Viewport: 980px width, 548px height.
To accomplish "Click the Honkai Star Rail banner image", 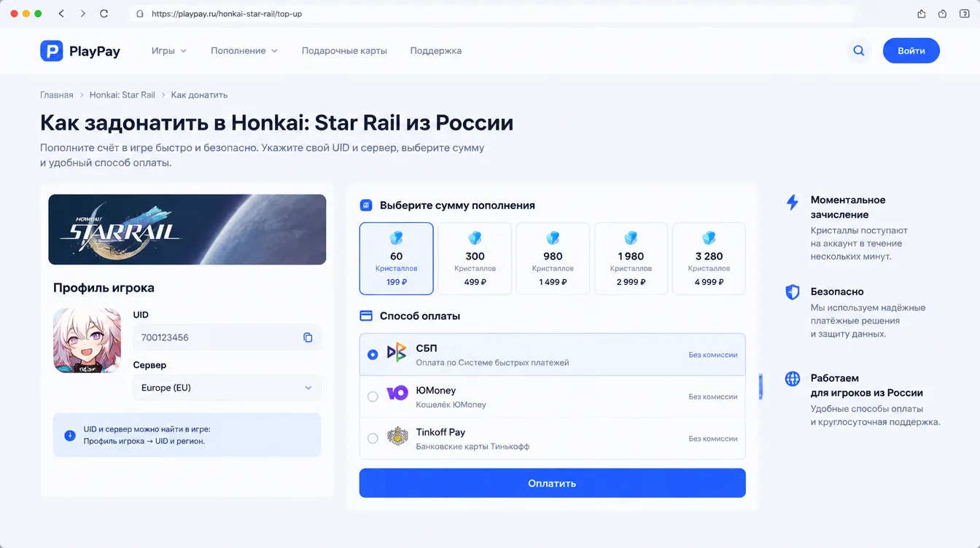I will [x=187, y=230].
